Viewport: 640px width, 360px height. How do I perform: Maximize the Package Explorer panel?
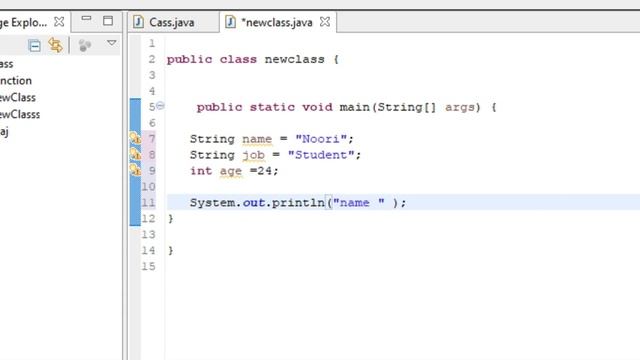(x=108, y=20)
